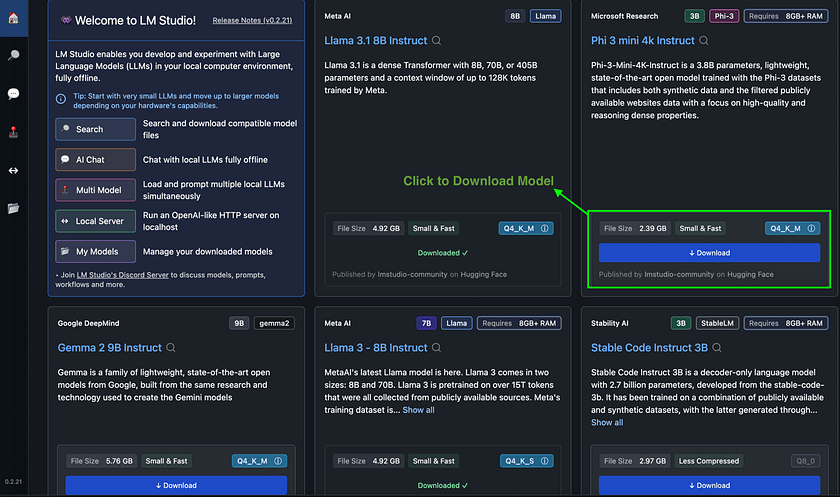Click the Local Server button in Welcome panel
Screen dimensions: 840x497
pos(95,221)
